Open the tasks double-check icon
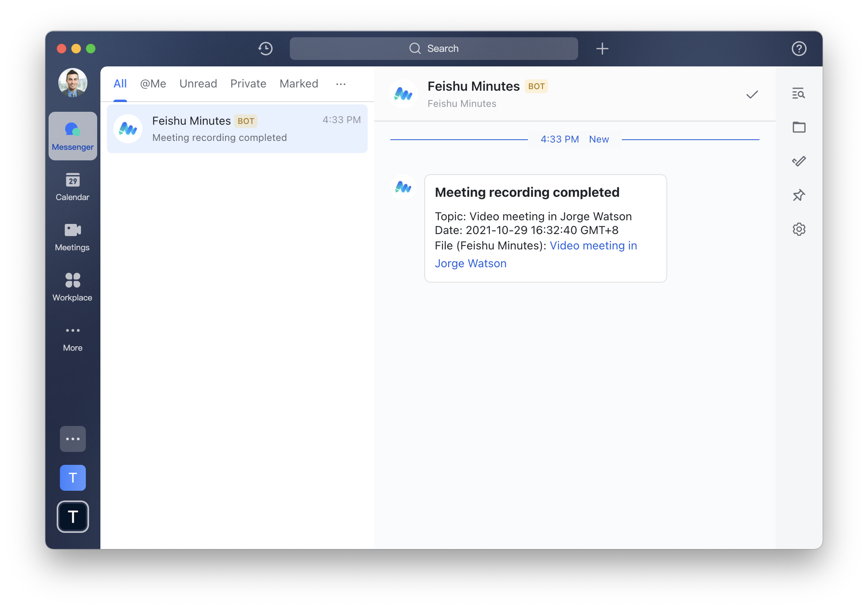 (x=798, y=162)
